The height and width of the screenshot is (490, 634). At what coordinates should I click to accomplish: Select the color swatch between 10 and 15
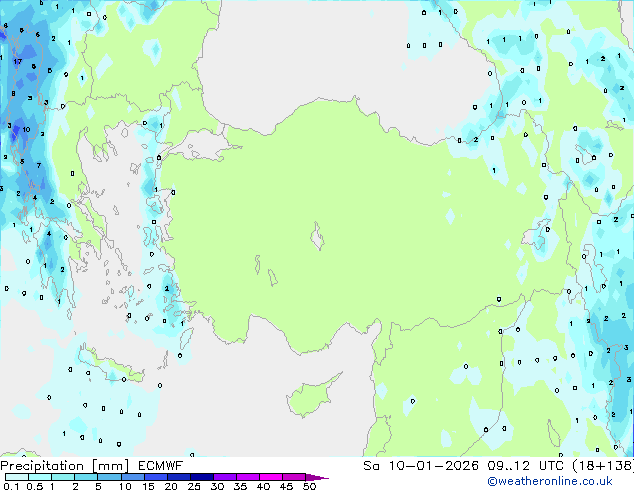tap(134, 478)
